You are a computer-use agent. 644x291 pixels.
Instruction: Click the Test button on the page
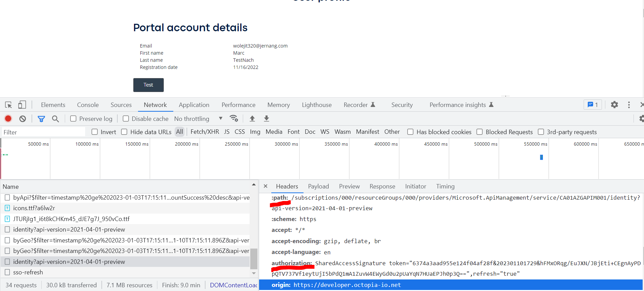pyautogui.click(x=149, y=85)
